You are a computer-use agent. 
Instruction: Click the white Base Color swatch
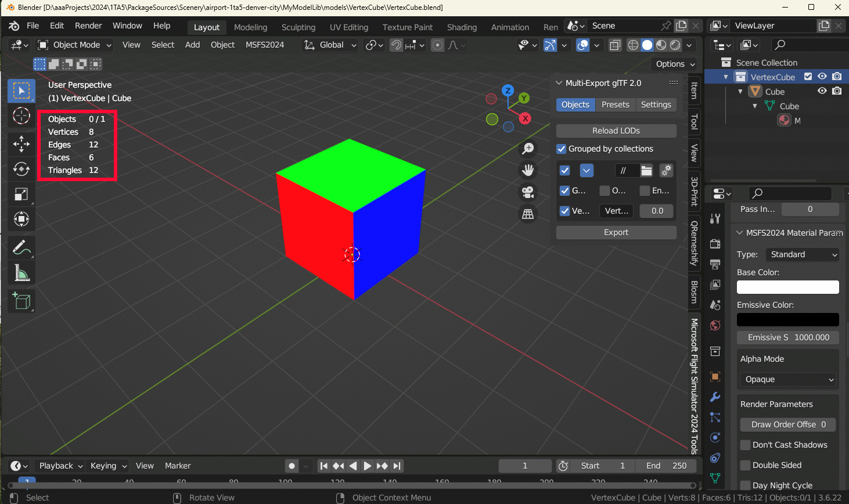point(787,287)
